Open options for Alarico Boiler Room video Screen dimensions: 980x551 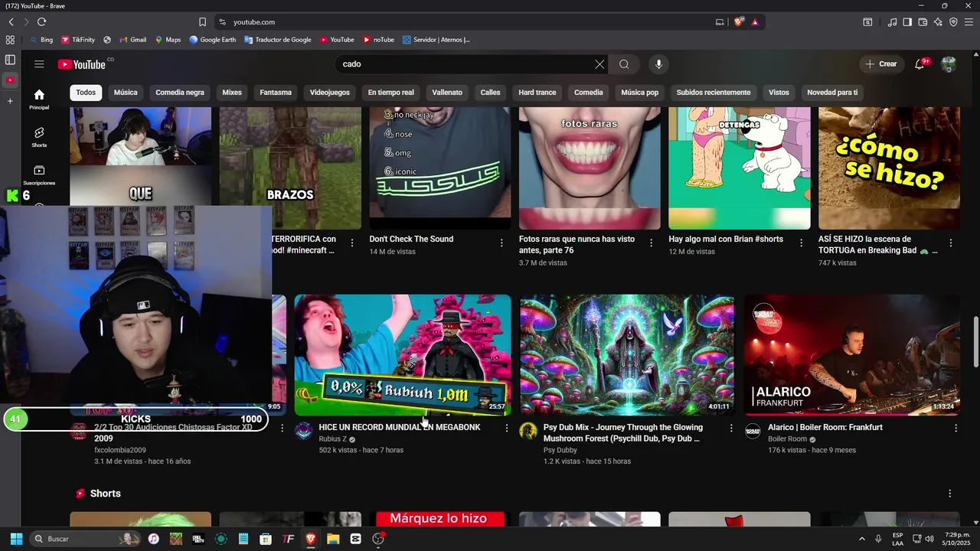coord(955,429)
